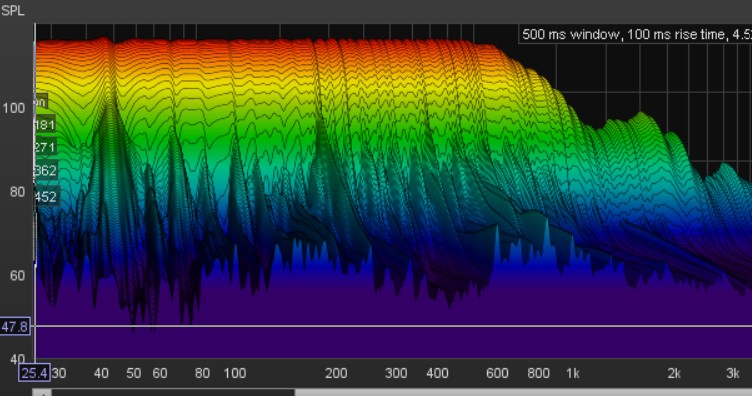Click the 800 label left of 1k

pyautogui.click(x=538, y=373)
